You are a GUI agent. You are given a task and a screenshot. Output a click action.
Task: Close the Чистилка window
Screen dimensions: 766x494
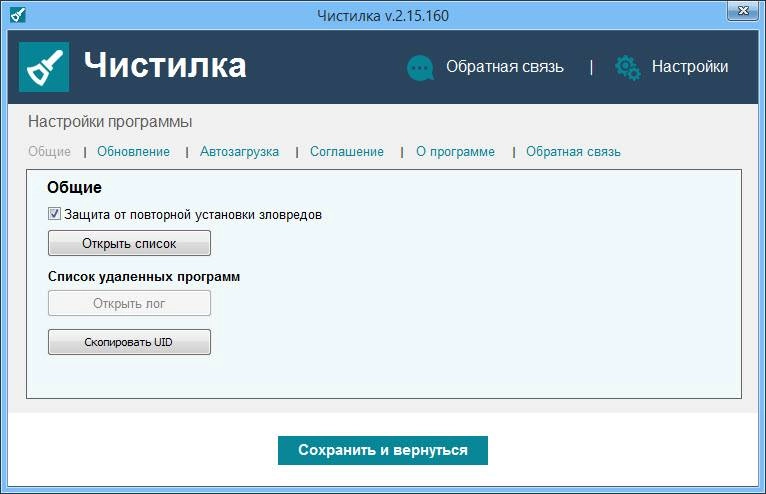pos(743,11)
